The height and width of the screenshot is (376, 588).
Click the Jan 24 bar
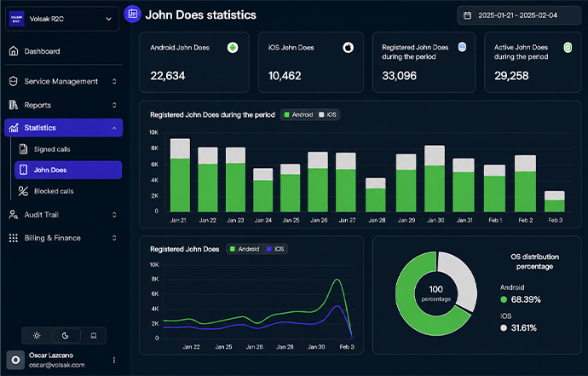262,190
